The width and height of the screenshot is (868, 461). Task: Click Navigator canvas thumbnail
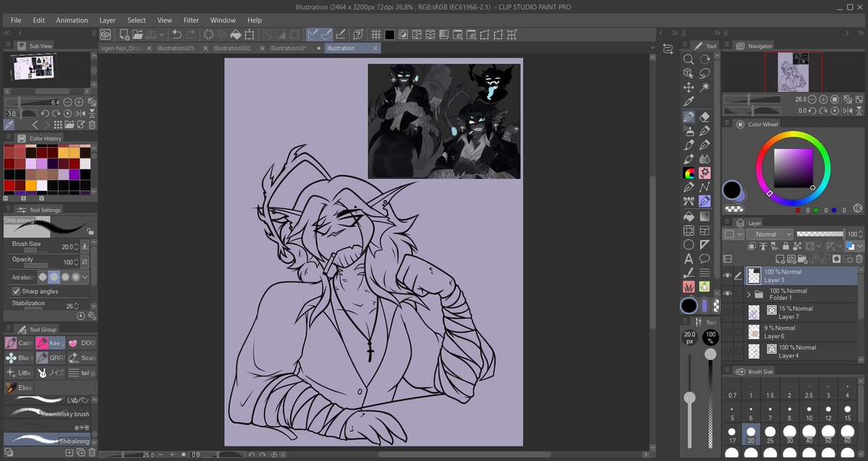(x=792, y=72)
